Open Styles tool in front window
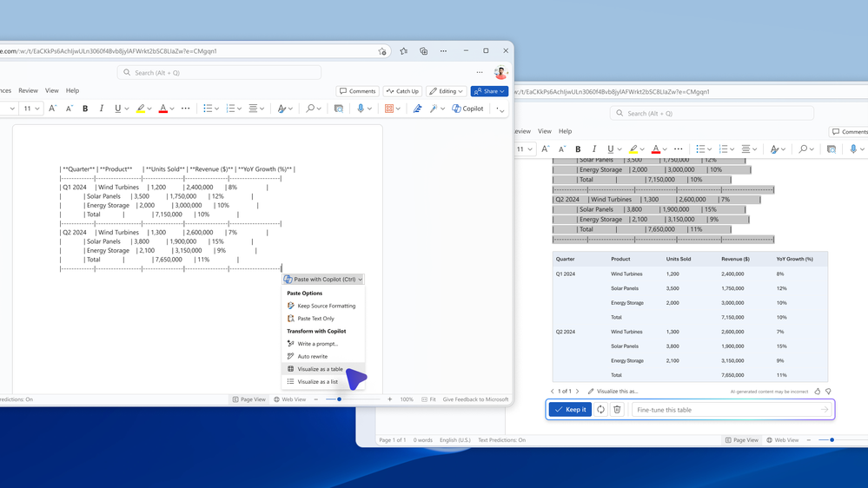The image size is (868, 488). pyautogui.click(x=282, y=109)
